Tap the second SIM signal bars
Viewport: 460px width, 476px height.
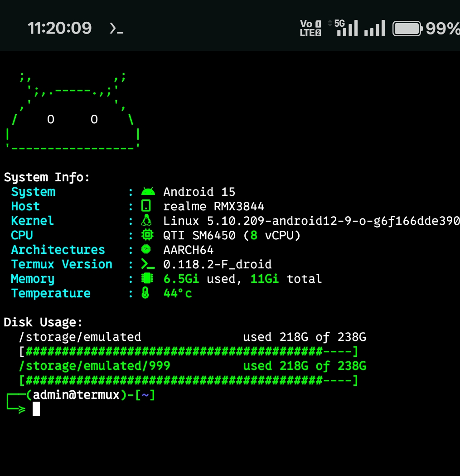375,28
